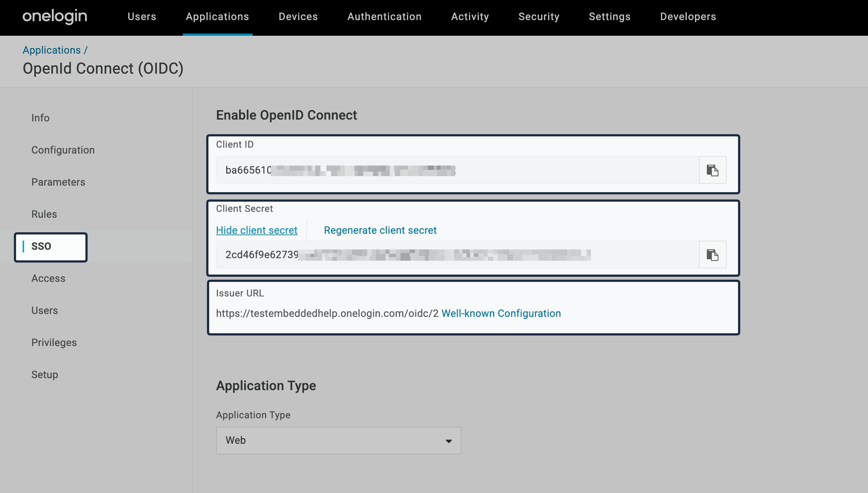Image resolution: width=868 pixels, height=493 pixels.
Task: Click the onelogin logo
Action: pyautogui.click(x=55, y=16)
